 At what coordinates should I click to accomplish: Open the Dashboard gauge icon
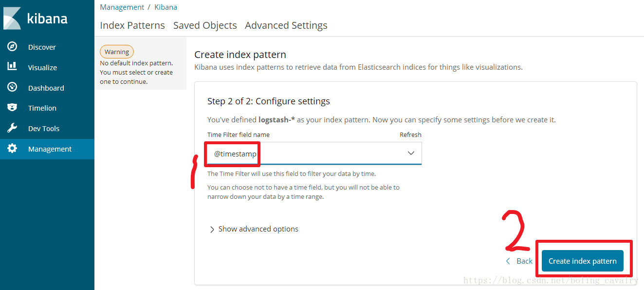pos(12,87)
